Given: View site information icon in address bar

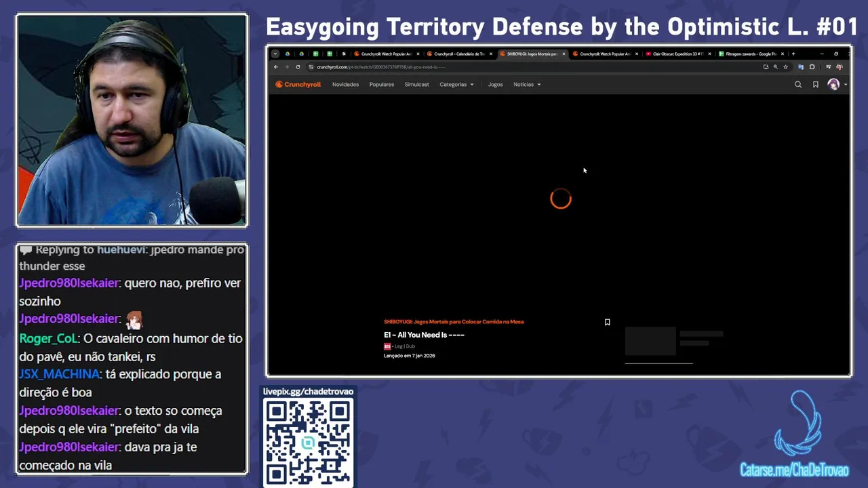Looking at the screenshot, I should click(x=311, y=67).
